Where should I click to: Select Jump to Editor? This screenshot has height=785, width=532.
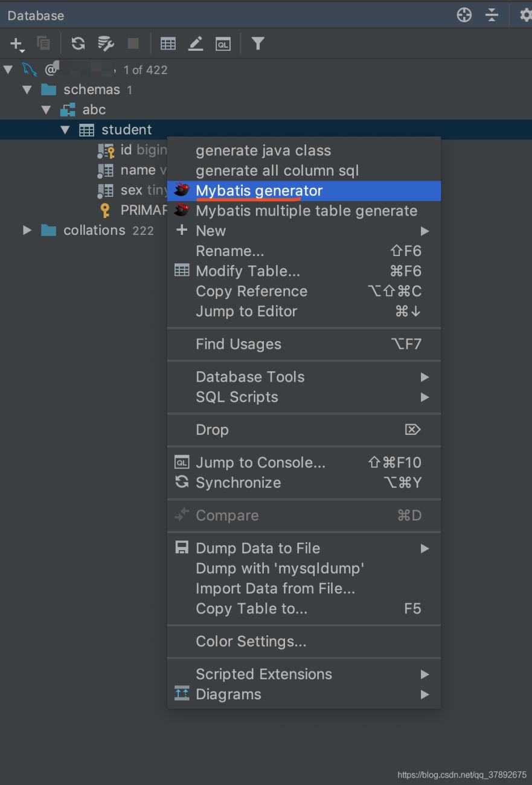tap(304, 312)
